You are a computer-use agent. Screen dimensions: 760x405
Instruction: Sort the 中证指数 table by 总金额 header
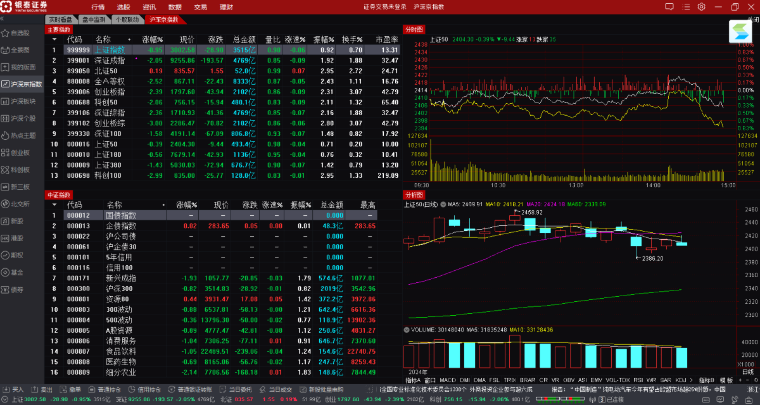[x=332, y=205]
